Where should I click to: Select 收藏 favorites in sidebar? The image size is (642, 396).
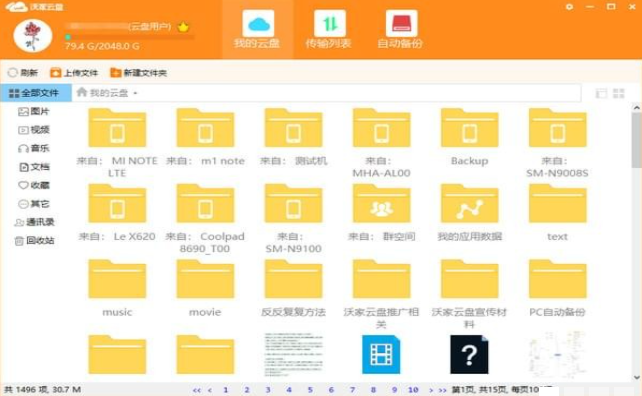tap(34, 185)
